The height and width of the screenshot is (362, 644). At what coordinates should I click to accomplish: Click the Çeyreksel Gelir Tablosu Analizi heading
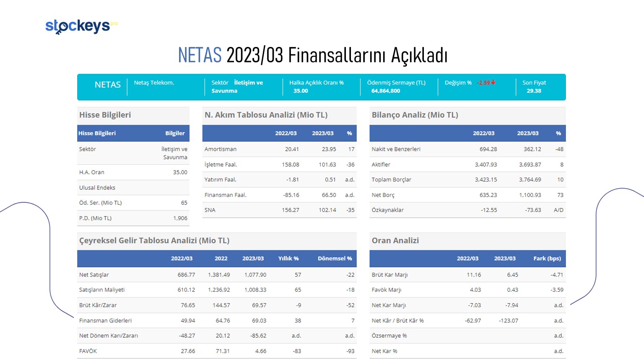click(x=154, y=240)
